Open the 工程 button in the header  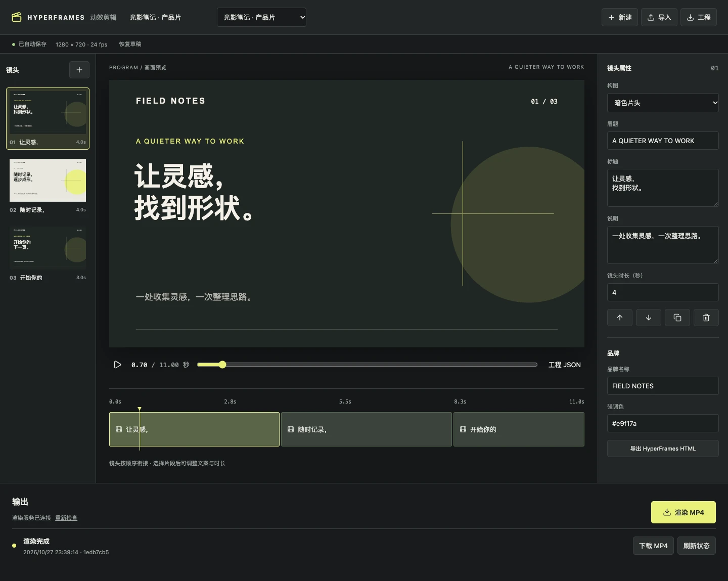click(x=699, y=17)
